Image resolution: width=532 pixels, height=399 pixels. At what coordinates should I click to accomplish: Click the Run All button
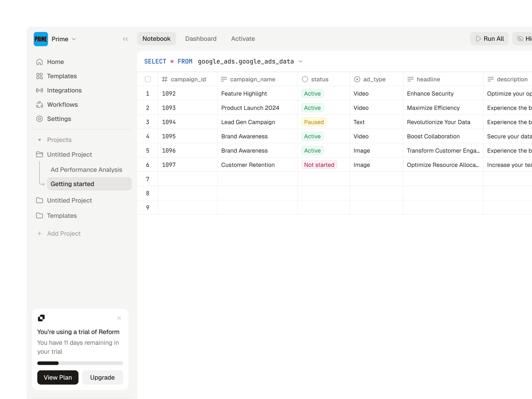[489, 38]
